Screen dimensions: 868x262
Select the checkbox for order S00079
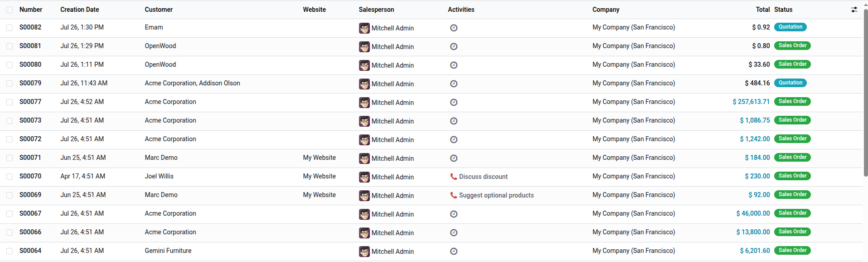tap(10, 84)
